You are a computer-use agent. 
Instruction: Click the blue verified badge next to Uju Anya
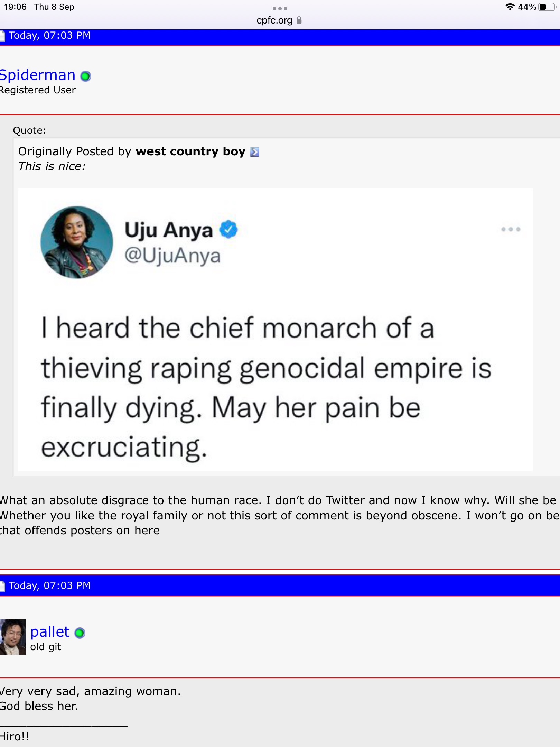(x=228, y=229)
